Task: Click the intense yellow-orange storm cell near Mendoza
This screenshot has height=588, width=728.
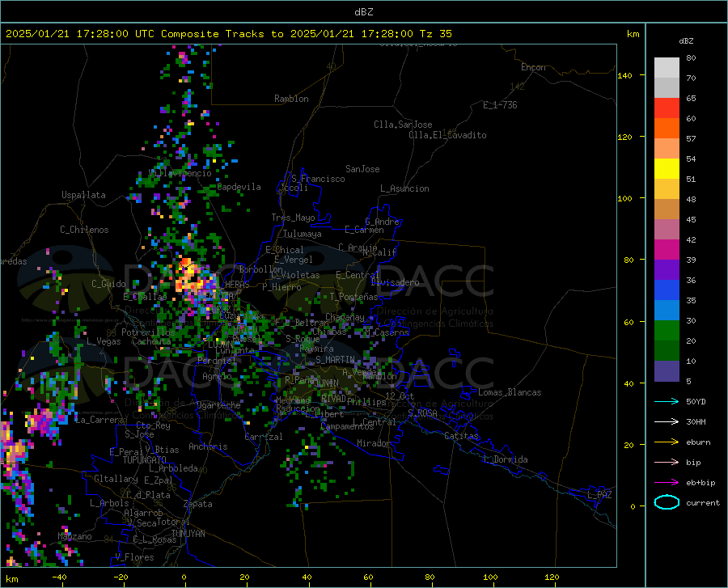Action: pyautogui.click(x=188, y=276)
